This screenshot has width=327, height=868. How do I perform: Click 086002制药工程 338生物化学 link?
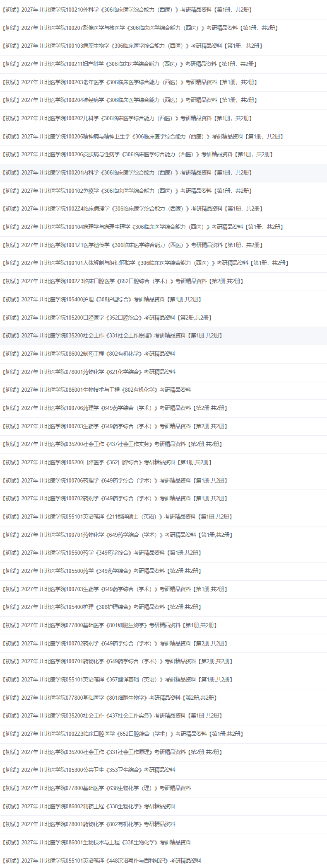[89, 806]
